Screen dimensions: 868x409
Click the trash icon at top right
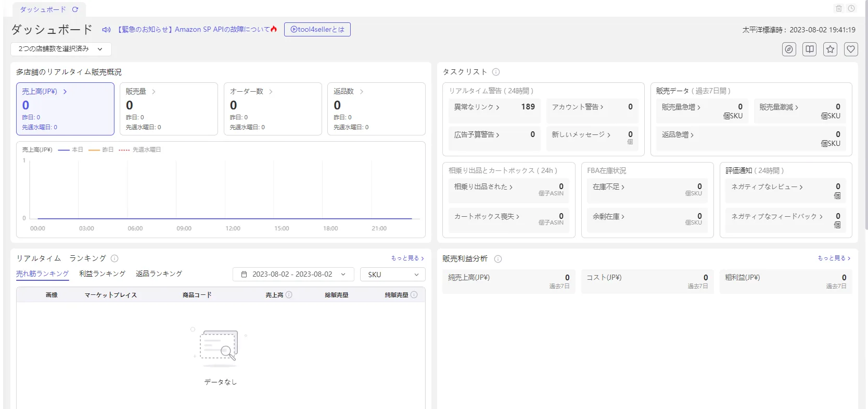(x=838, y=8)
